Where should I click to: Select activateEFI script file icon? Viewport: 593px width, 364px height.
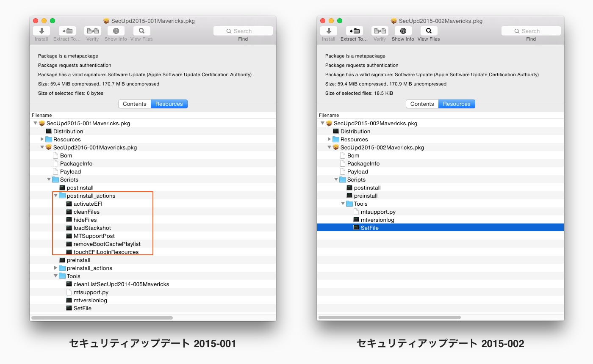point(69,204)
